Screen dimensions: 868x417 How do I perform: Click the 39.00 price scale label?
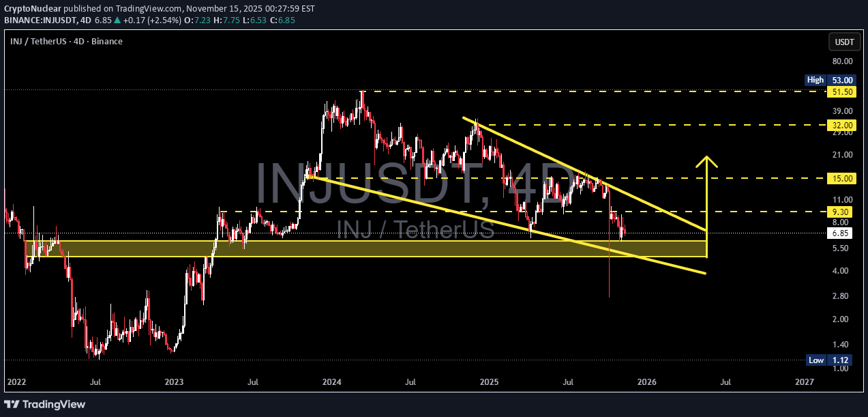pos(842,111)
